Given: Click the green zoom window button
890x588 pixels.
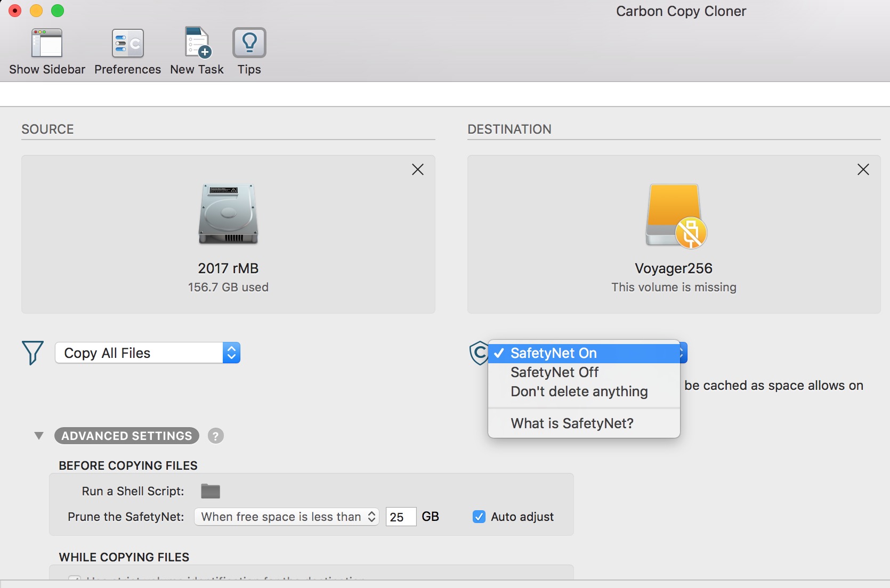Looking at the screenshot, I should pos(58,11).
